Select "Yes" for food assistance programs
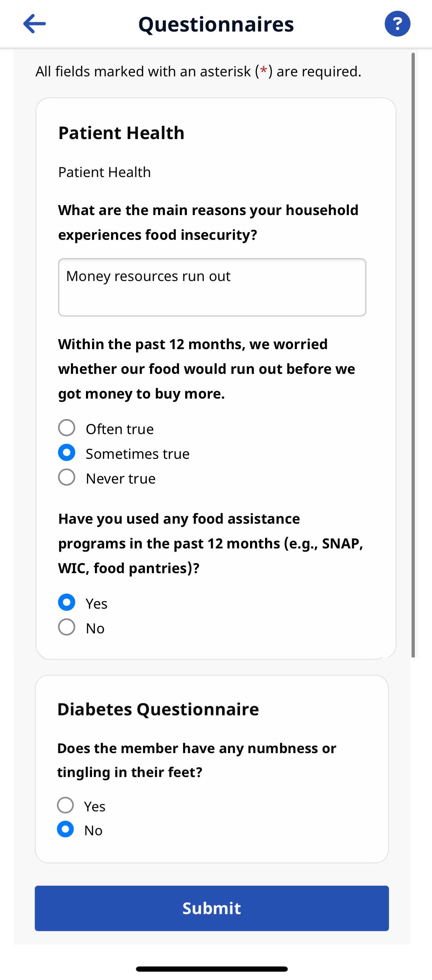 67,603
